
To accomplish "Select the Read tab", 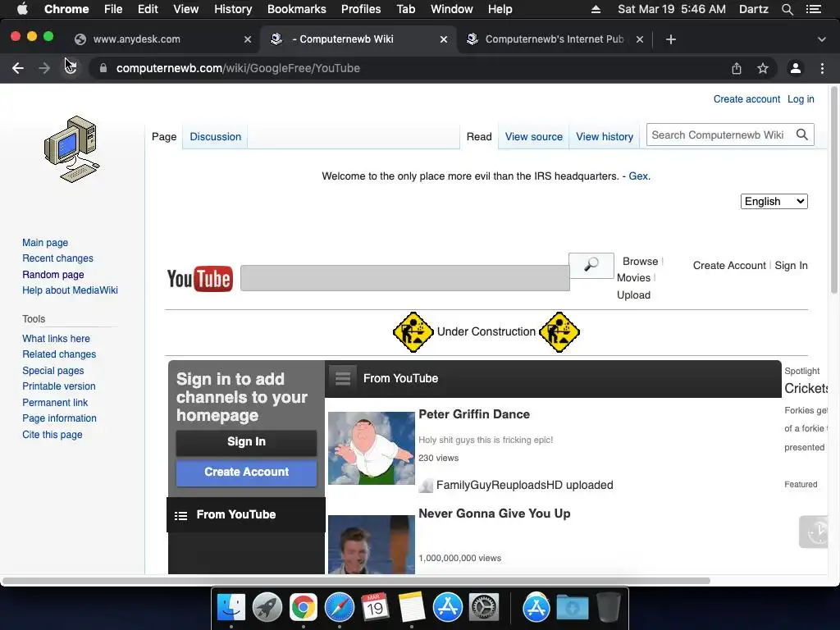I will coord(479,137).
